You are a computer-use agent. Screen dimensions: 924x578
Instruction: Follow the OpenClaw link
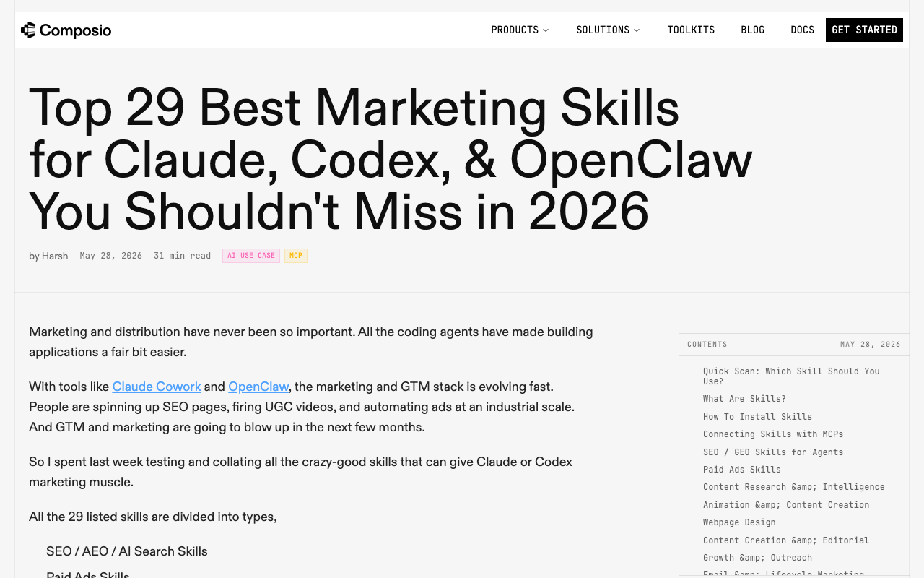[258, 387]
